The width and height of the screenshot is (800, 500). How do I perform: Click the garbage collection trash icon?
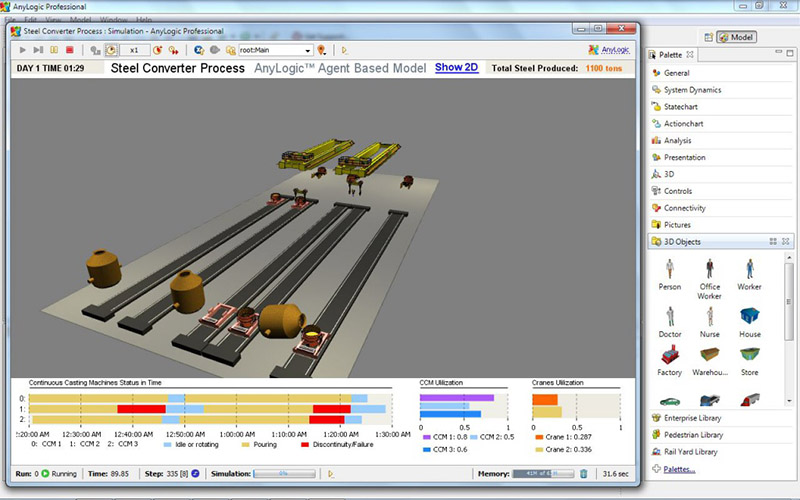[x=584, y=473]
